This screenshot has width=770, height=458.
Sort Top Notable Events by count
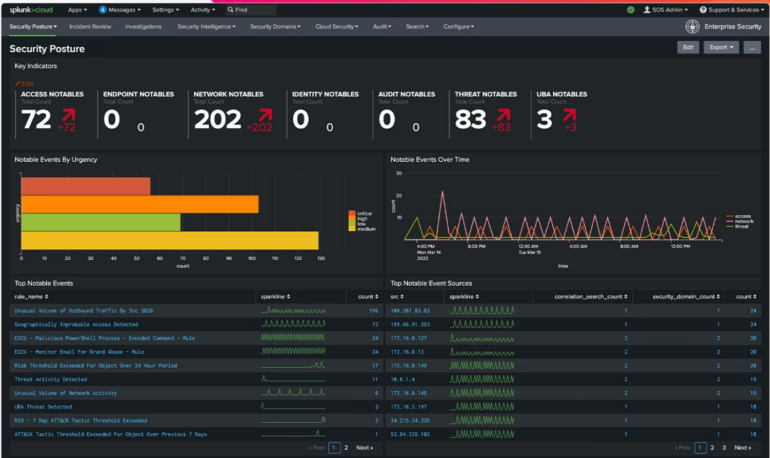[368, 296]
